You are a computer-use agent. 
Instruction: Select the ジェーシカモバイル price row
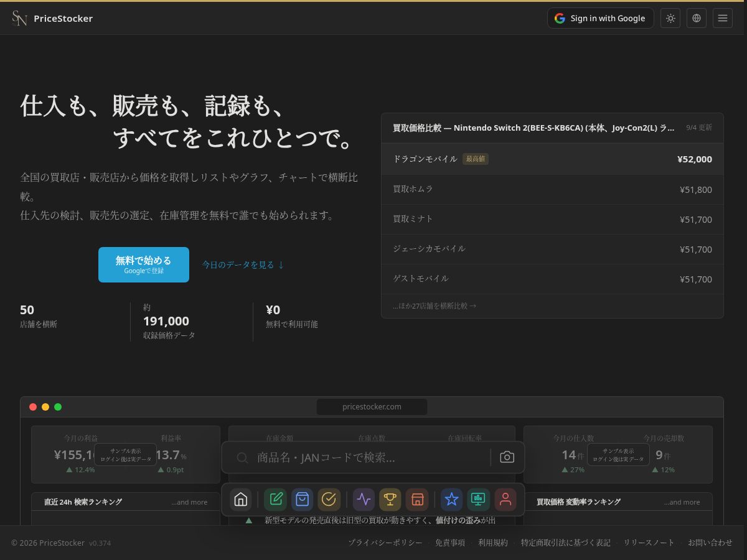click(x=552, y=249)
